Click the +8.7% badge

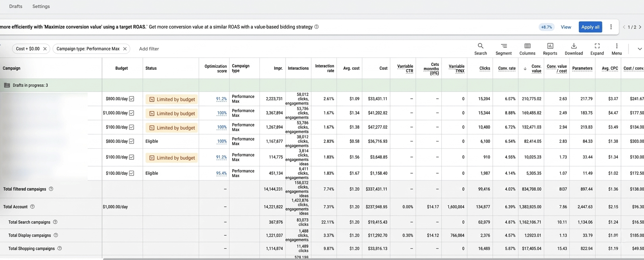(x=546, y=27)
